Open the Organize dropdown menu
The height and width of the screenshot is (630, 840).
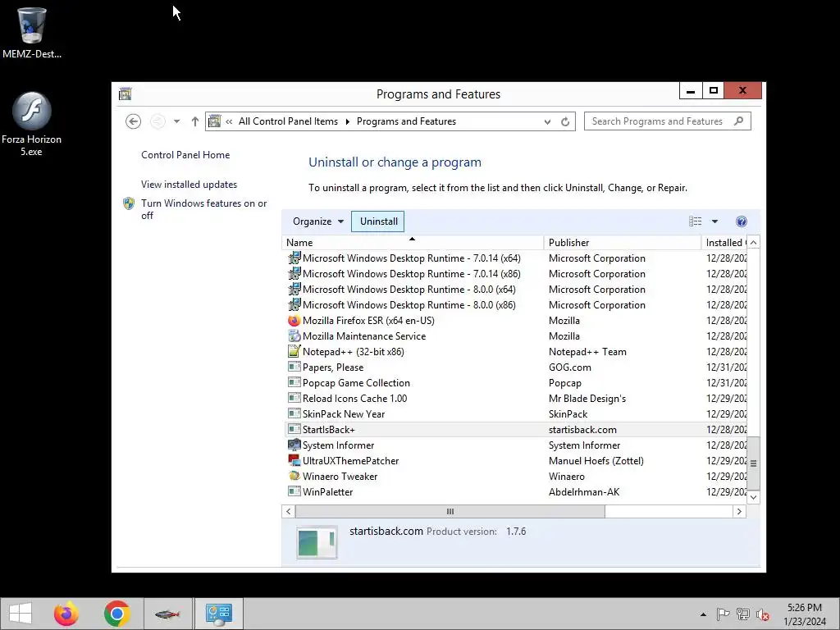(x=318, y=221)
